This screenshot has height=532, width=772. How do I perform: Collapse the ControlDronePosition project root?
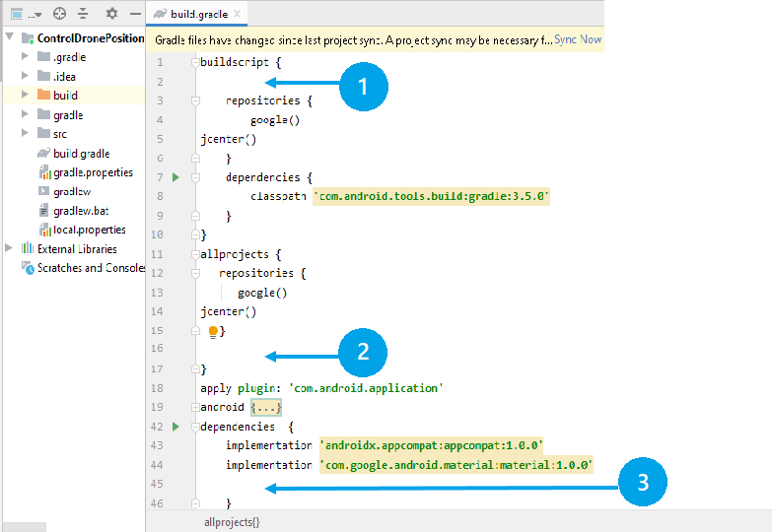pos(10,37)
